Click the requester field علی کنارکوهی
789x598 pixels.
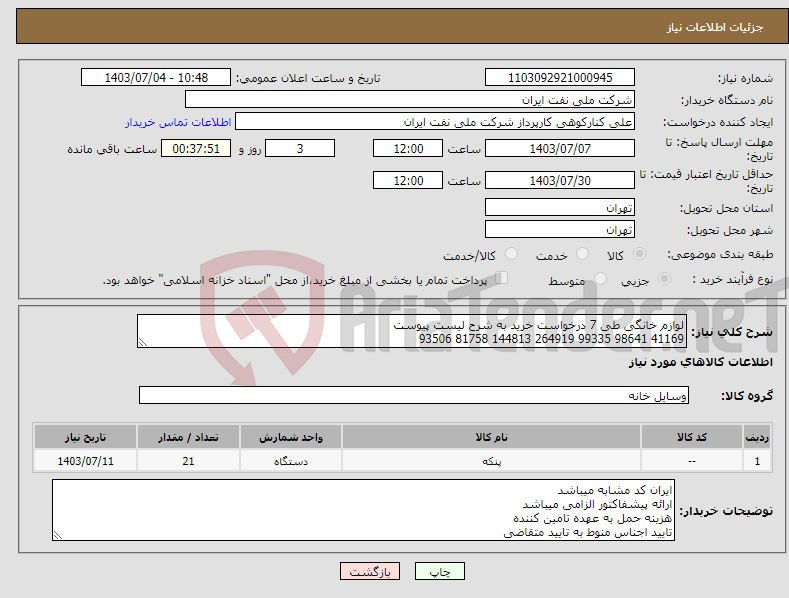coord(435,122)
